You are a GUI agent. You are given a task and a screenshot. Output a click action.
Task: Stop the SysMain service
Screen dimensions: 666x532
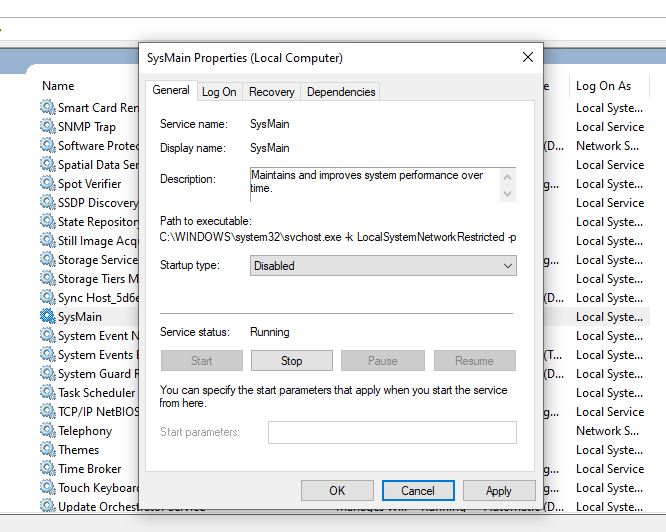tap(291, 360)
